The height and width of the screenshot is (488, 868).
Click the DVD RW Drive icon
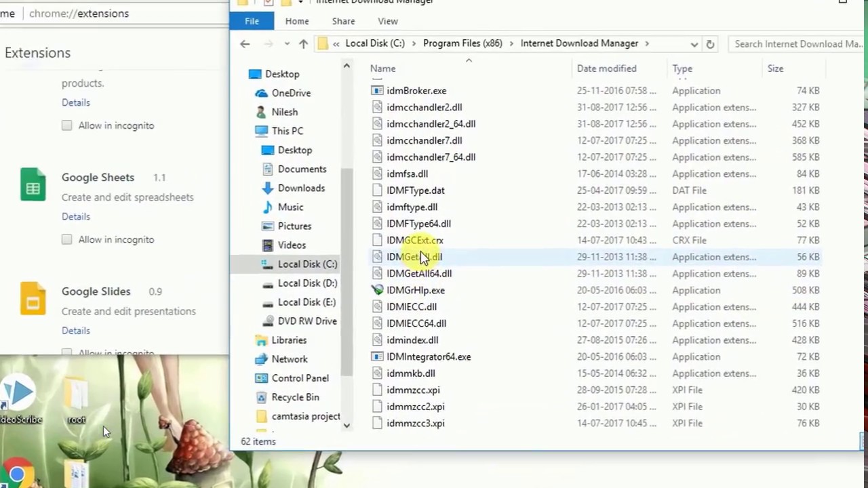click(x=267, y=321)
